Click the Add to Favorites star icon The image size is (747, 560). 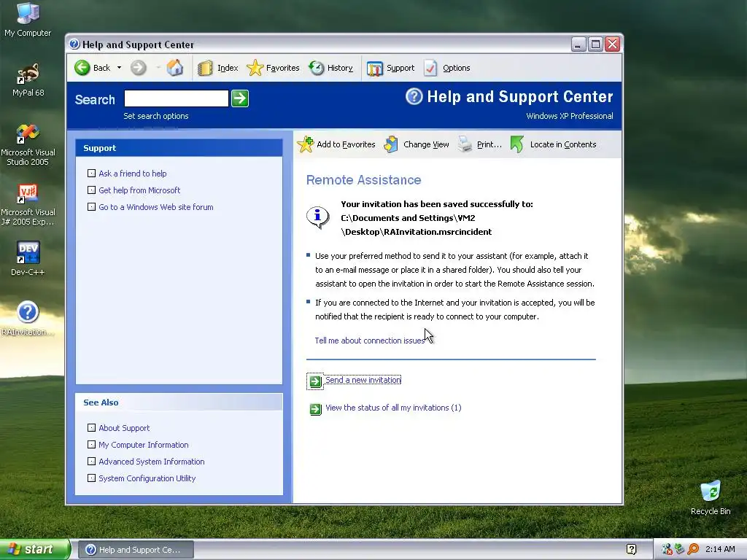pos(306,144)
